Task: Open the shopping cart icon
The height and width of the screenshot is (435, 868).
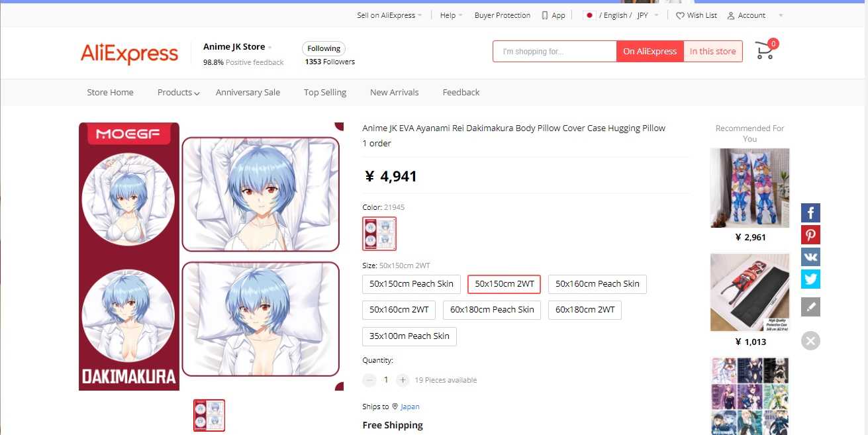Action: [765, 50]
